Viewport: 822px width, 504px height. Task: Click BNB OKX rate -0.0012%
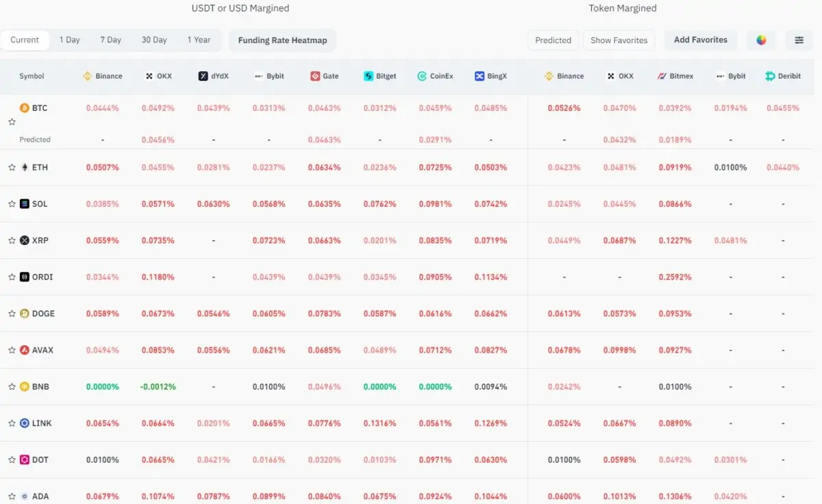(x=158, y=387)
